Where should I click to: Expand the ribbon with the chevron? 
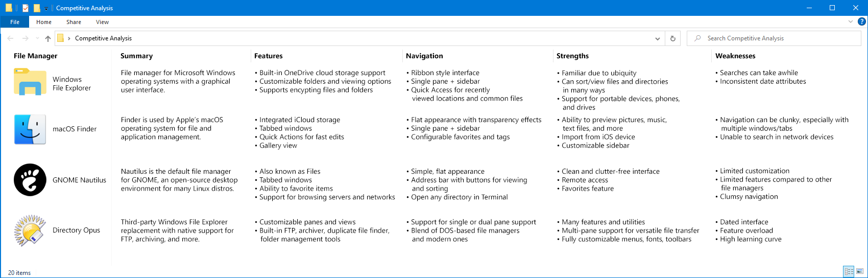(x=850, y=22)
